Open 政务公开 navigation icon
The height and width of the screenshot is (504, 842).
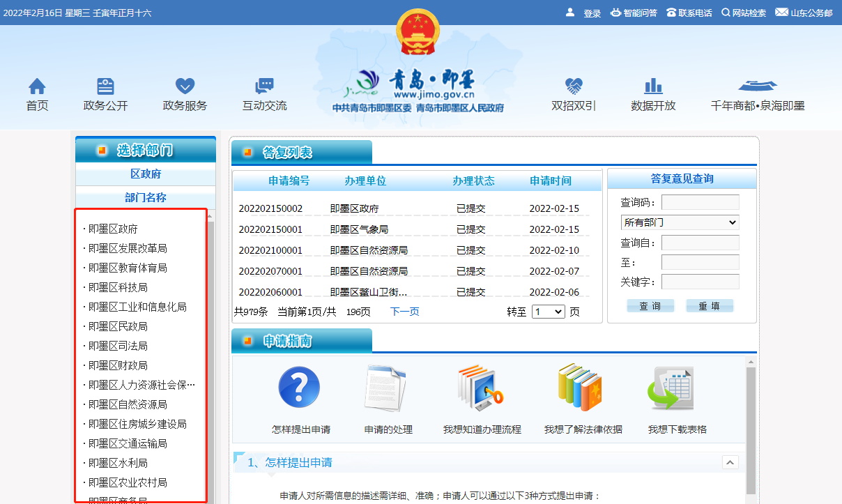(x=105, y=86)
